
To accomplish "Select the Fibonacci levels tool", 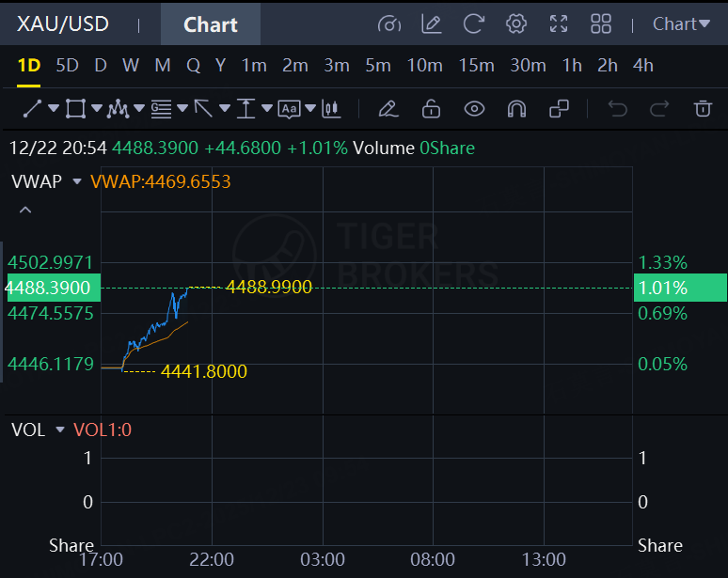I will [x=161, y=109].
